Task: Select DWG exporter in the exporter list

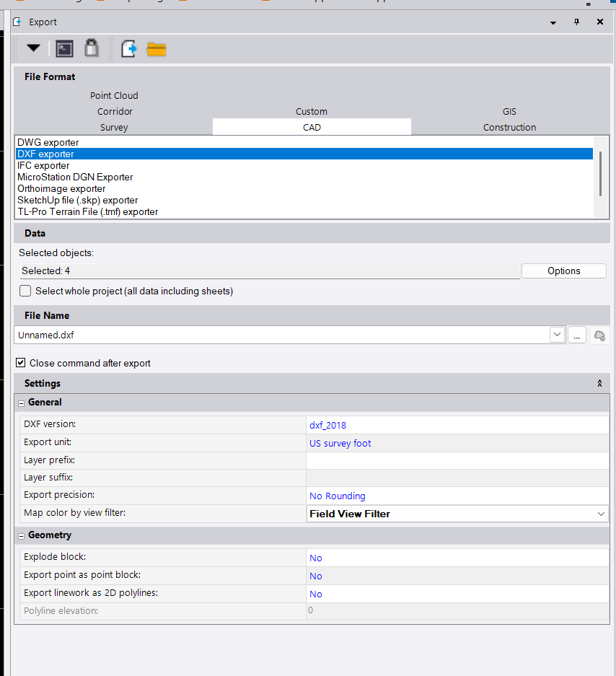Action: pyautogui.click(x=48, y=142)
